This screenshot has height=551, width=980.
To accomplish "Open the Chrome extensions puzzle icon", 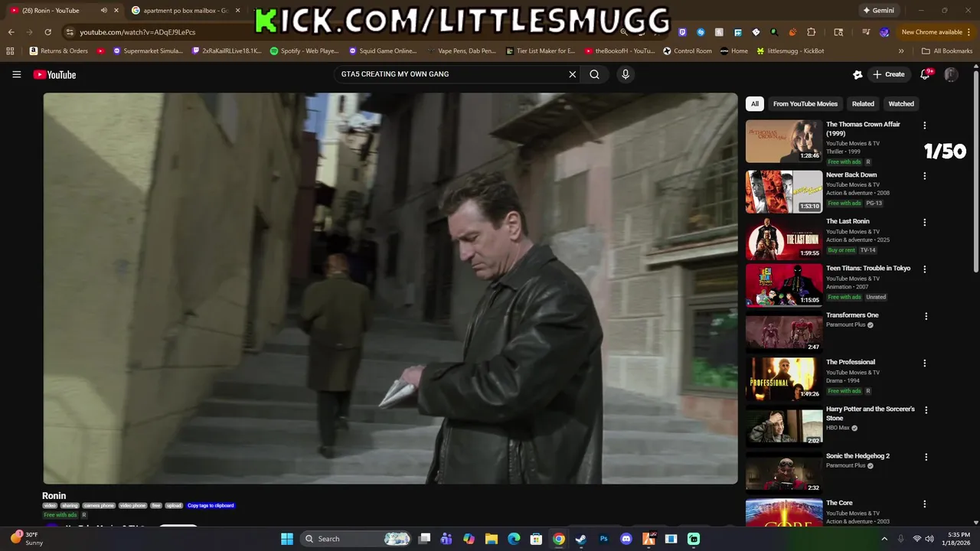I will coord(811,32).
